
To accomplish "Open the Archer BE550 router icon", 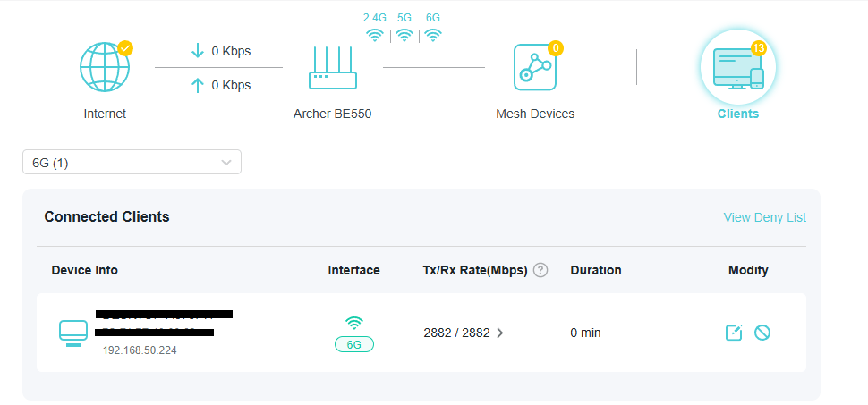I will point(333,68).
